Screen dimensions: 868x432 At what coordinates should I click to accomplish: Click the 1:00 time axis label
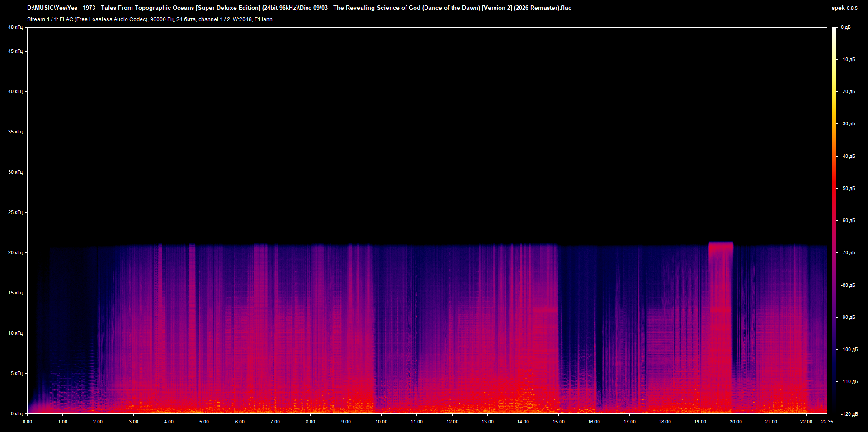coord(63,422)
